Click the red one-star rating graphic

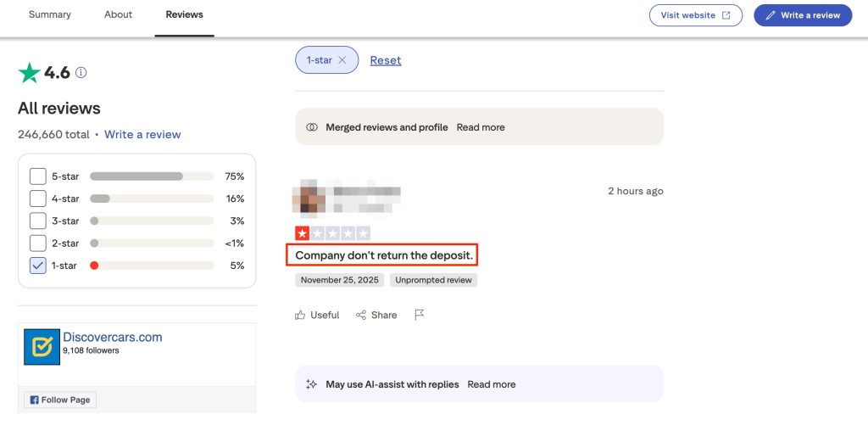tap(303, 233)
